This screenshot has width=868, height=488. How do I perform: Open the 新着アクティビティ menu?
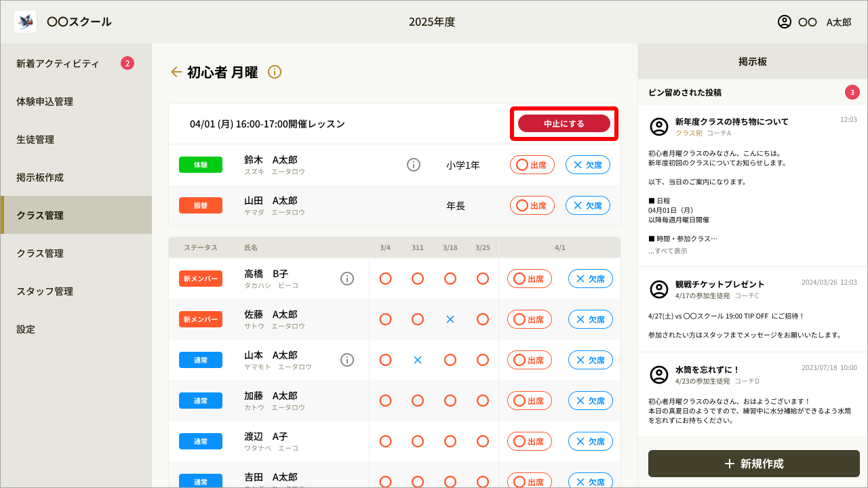click(x=58, y=64)
